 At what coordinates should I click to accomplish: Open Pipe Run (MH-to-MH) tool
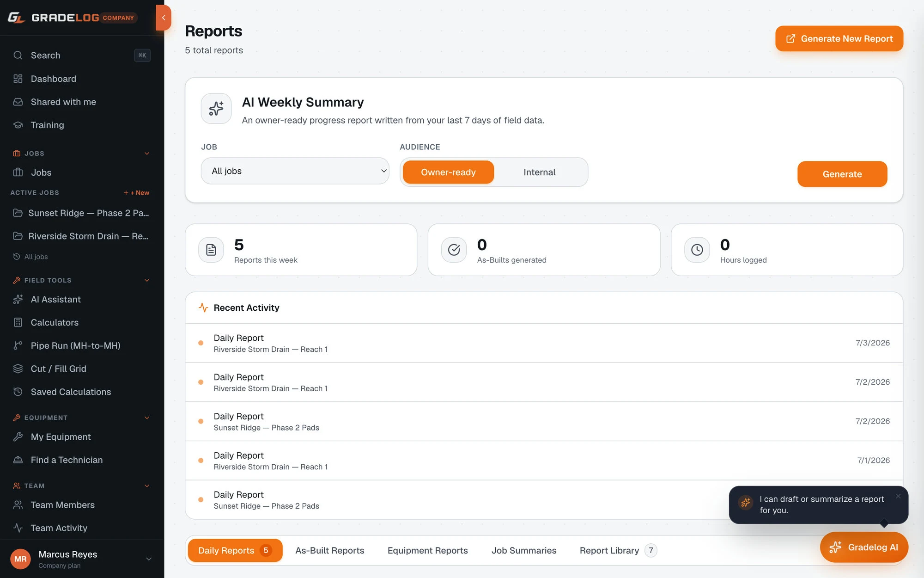coord(82,346)
